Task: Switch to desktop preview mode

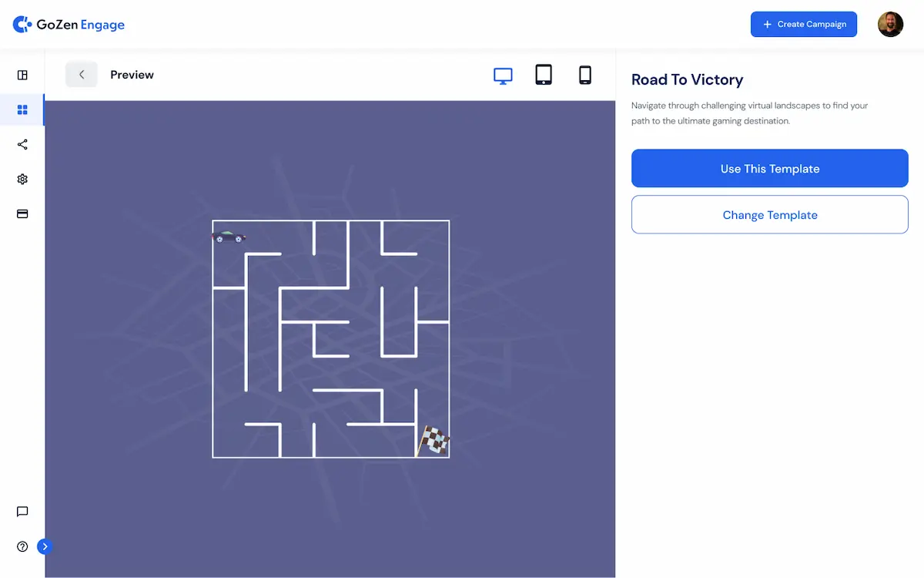Action: (x=503, y=76)
